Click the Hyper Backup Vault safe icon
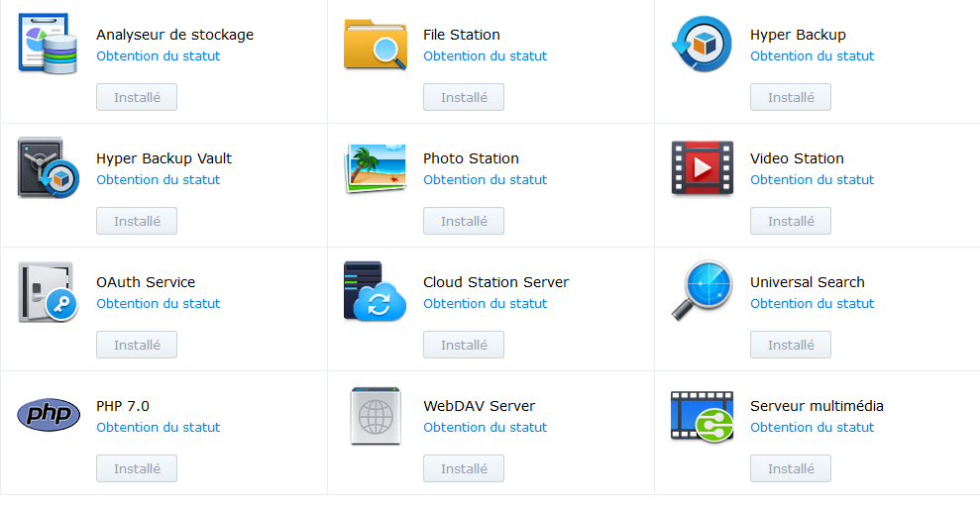Viewport: 980px width, 506px height. pyautogui.click(x=49, y=168)
